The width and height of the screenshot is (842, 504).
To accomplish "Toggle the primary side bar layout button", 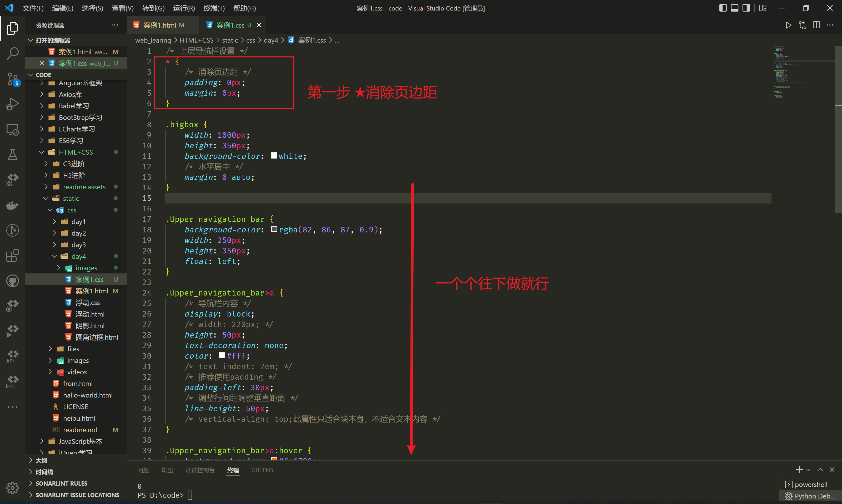I will point(723,8).
